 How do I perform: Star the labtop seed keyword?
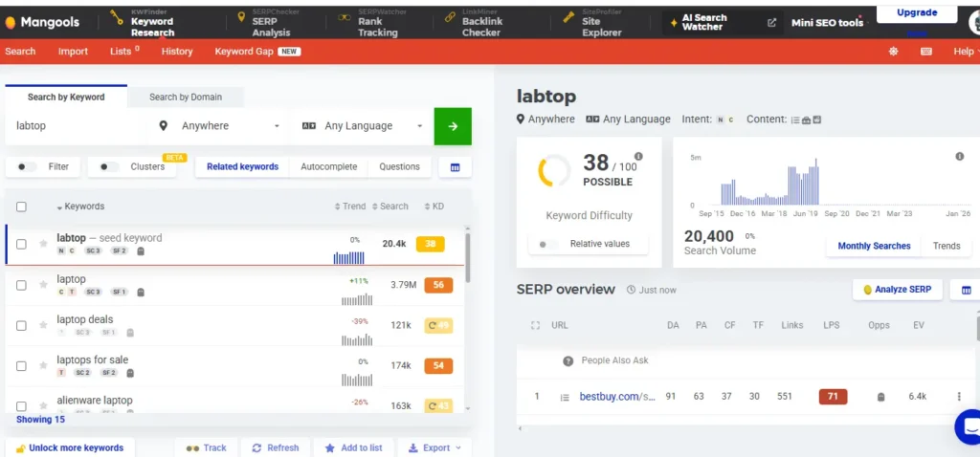(x=43, y=244)
